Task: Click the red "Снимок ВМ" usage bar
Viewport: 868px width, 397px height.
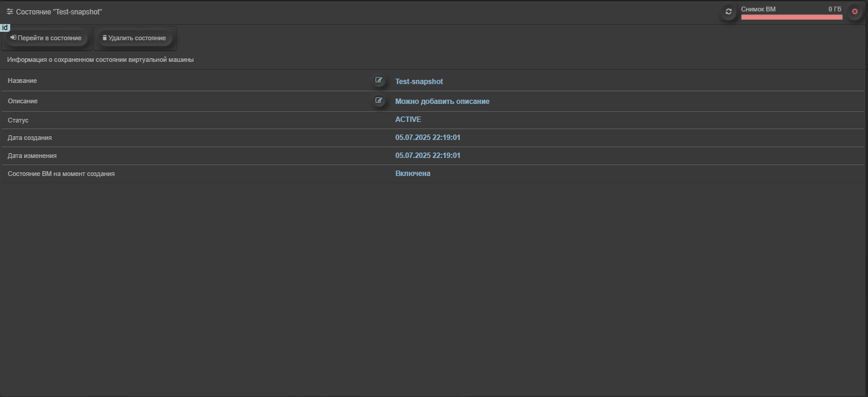Action: click(791, 17)
